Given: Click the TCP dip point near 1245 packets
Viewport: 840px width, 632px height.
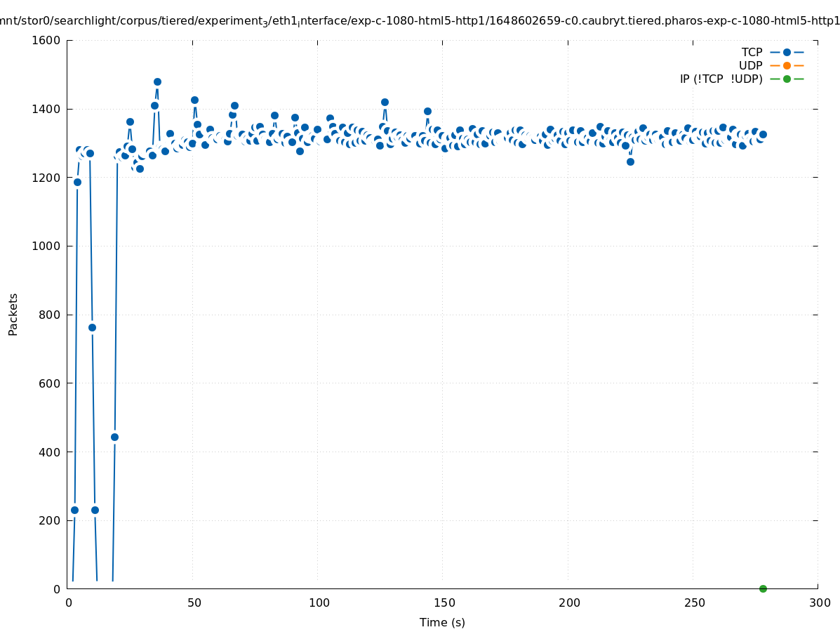Looking at the screenshot, I should coord(630,162).
